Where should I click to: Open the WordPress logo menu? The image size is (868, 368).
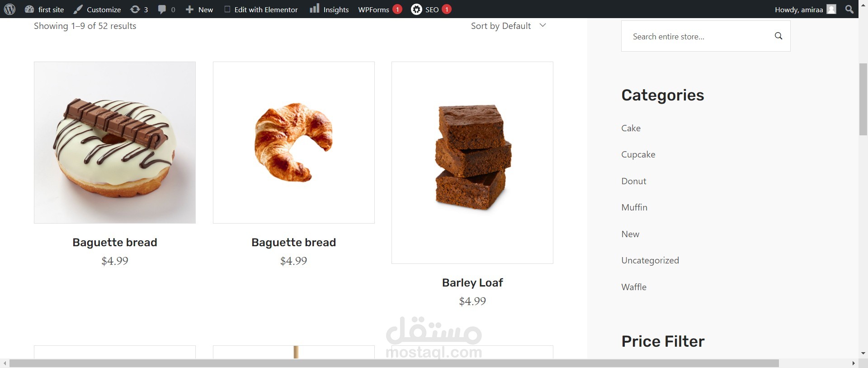click(x=9, y=9)
